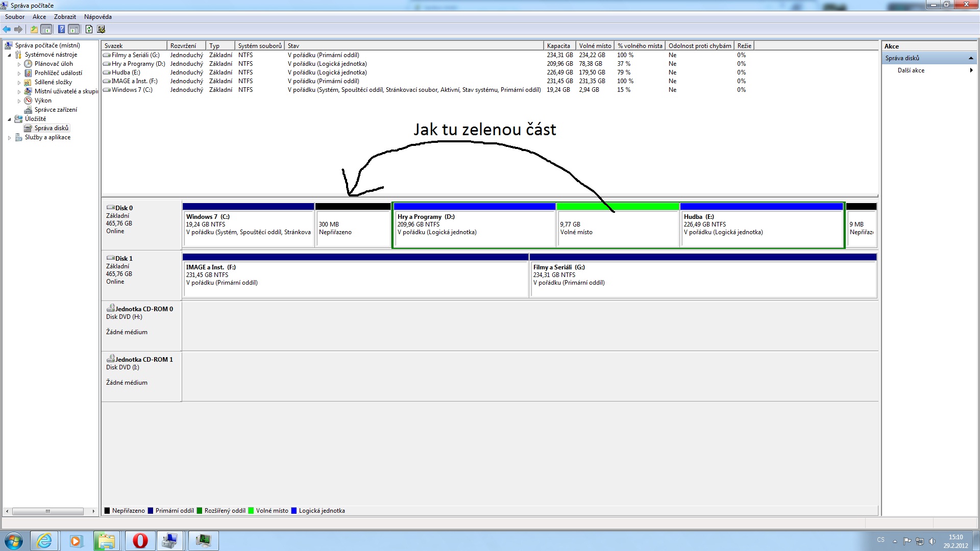Select the green 9,77 GB Volné místo partition

[617, 228]
